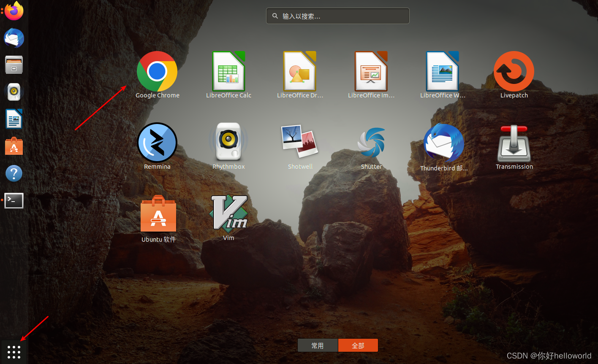
Task: Open LibreOffice Writer from the dock
Action: point(14,119)
